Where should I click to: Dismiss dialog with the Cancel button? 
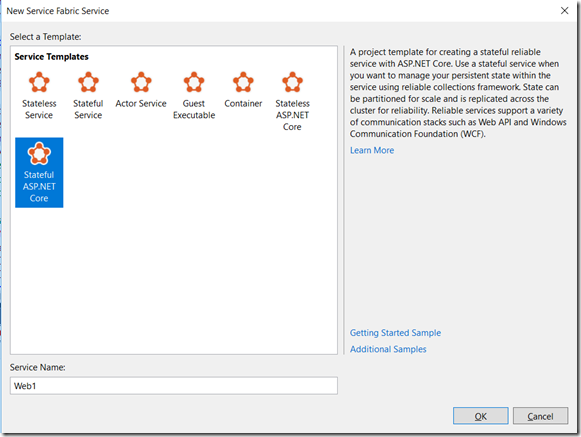pyautogui.click(x=540, y=416)
